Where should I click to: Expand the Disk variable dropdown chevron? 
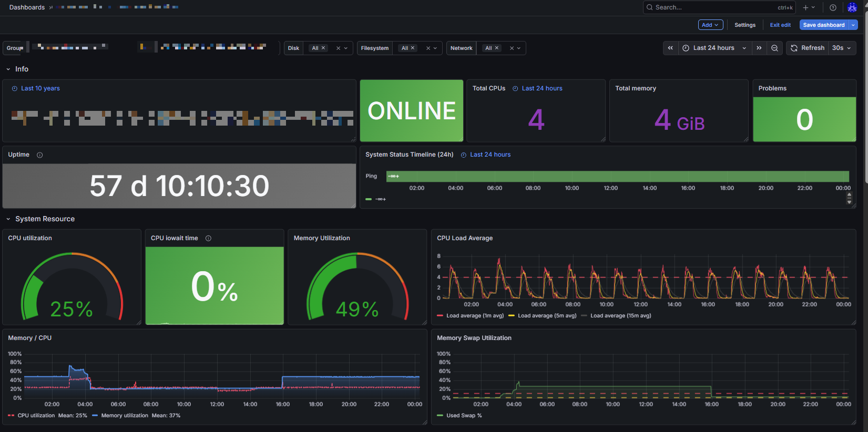pyautogui.click(x=346, y=48)
